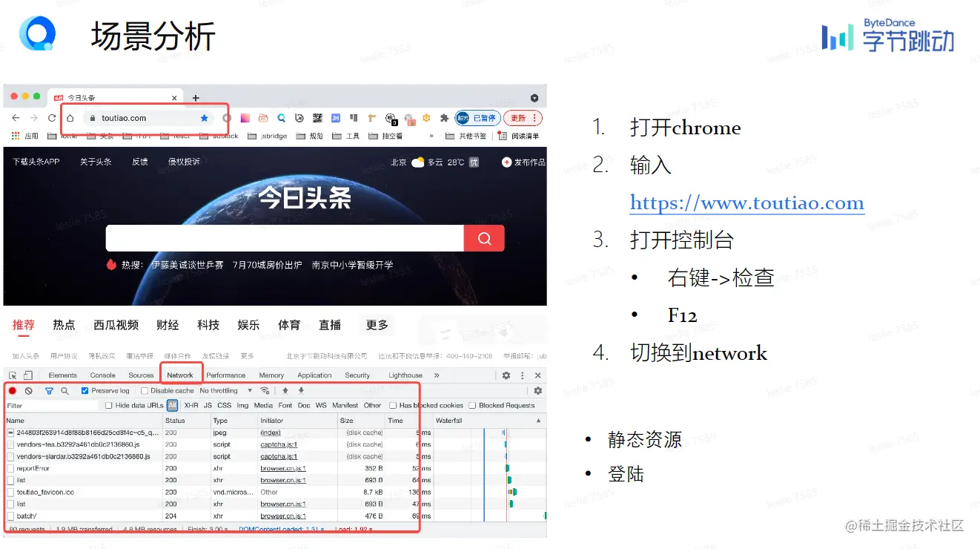Toggle the DevTools inspect element icon
This screenshot has height=549, width=980.
(13, 375)
